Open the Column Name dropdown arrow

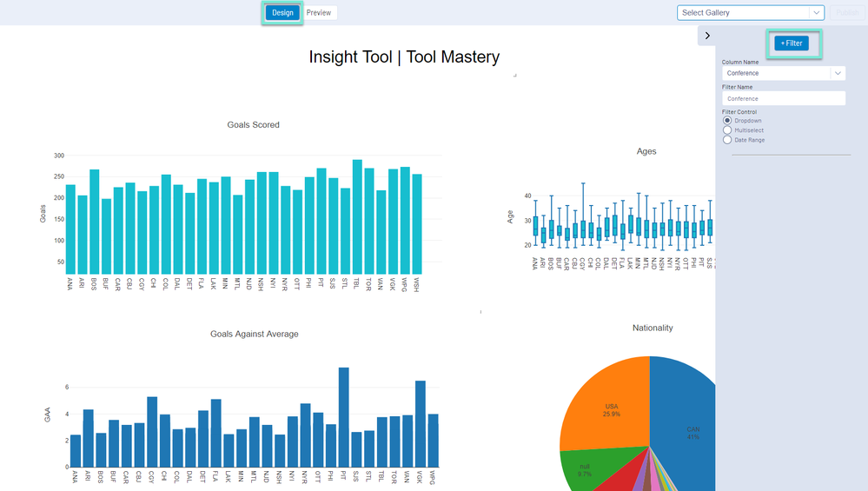(x=838, y=73)
